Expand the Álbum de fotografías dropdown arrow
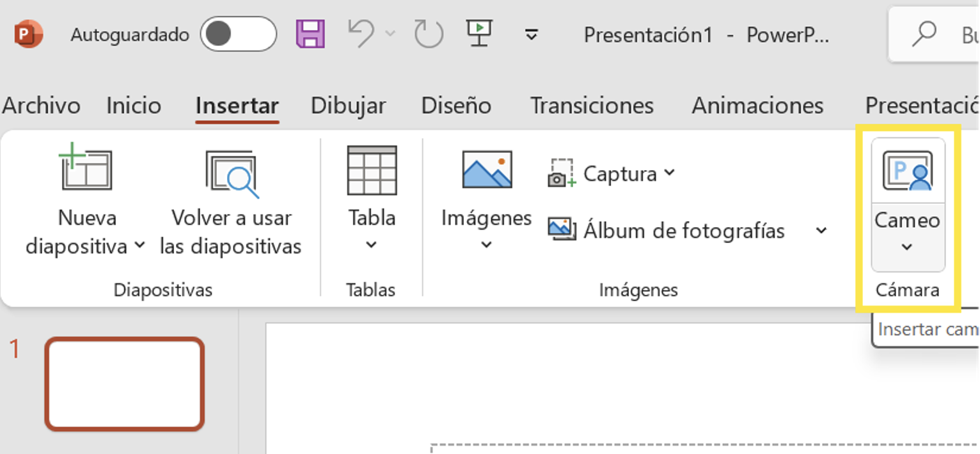Image resolution: width=980 pixels, height=454 pixels. pos(822,230)
